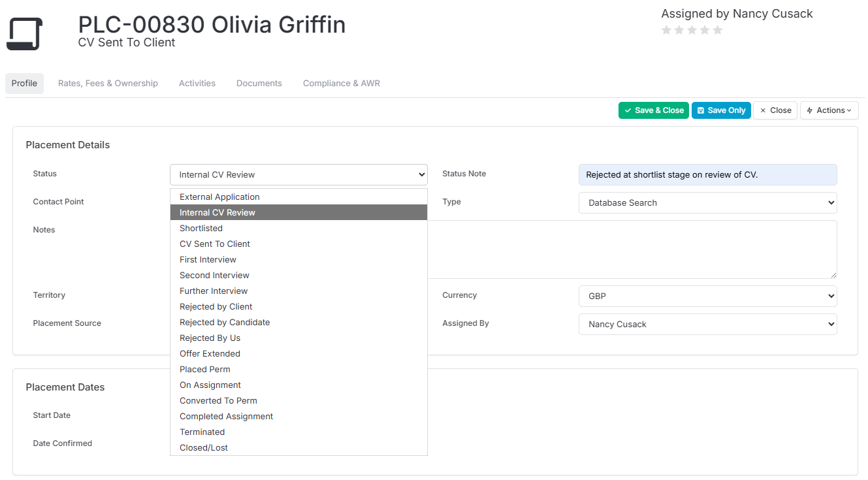This screenshot has height=480, width=868.
Task: Click the Placement Source field label
Action: coord(67,323)
